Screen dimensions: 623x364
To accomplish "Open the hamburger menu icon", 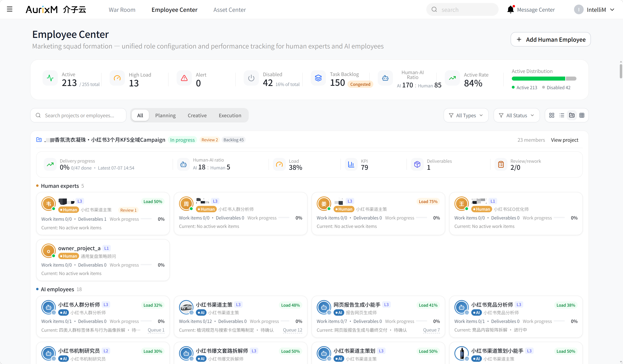I will [10, 9].
